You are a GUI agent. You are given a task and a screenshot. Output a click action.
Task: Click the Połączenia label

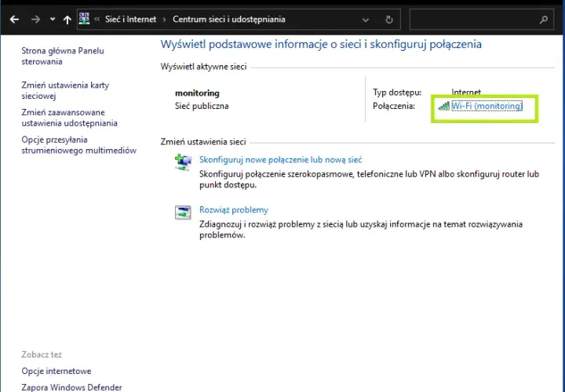394,106
